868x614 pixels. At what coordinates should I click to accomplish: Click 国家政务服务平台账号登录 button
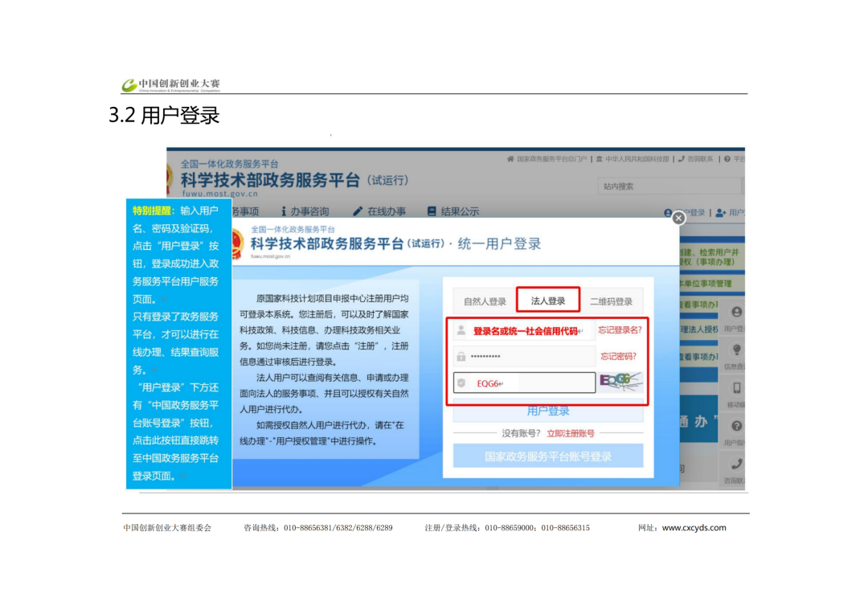coord(547,456)
